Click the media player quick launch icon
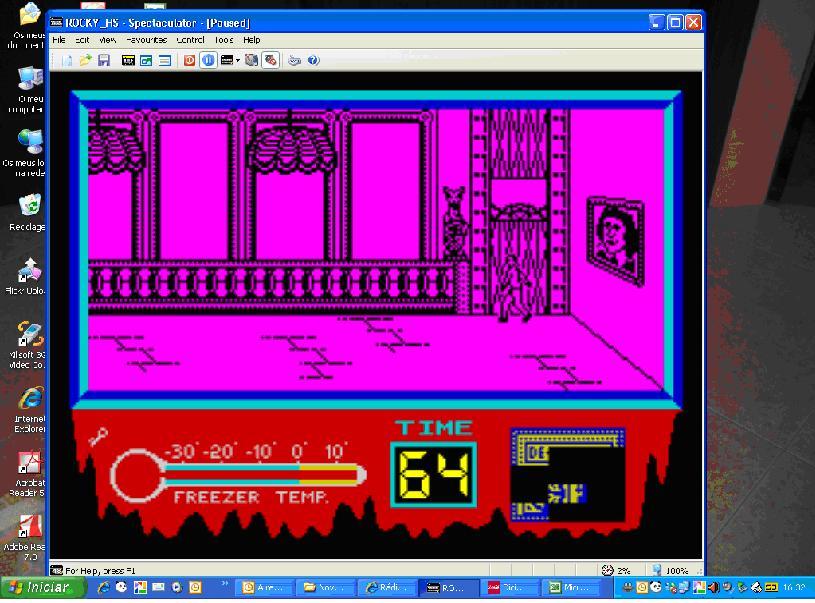Image resolution: width=815 pixels, height=603 pixels. click(x=177, y=587)
